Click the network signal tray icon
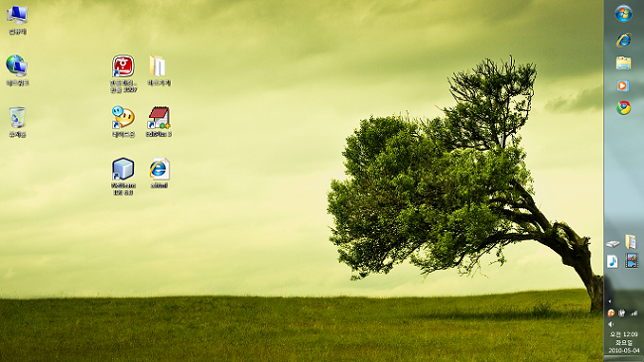The height and width of the screenshot is (362, 644). pos(634,313)
